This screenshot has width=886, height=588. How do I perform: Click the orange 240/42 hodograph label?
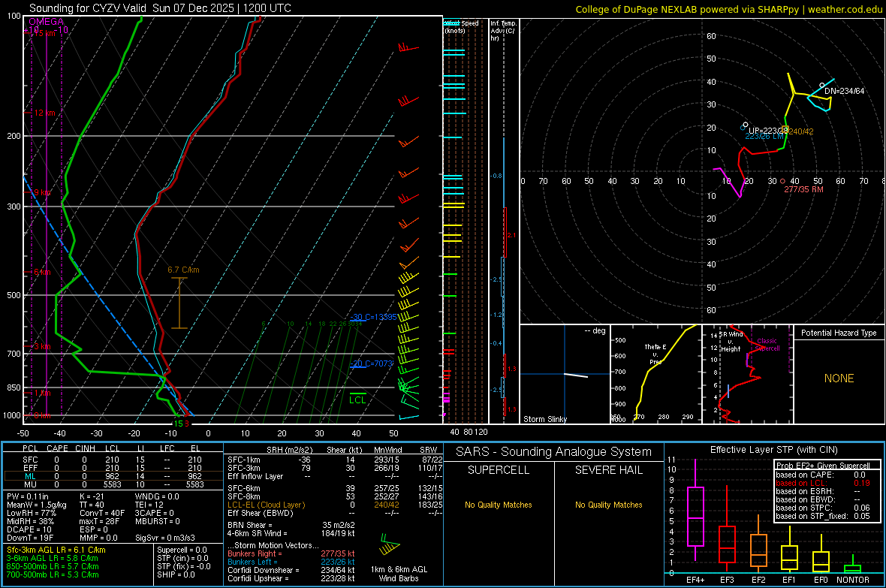(x=801, y=131)
